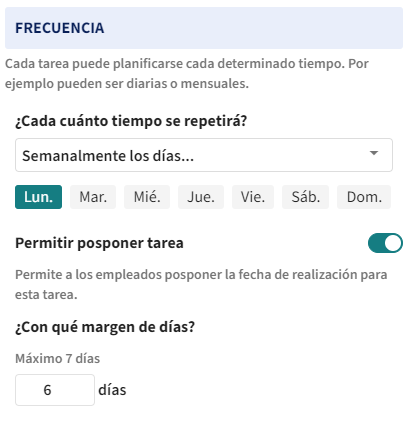The width and height of the screenshot is (415, 426).
Task: Click the task planning description under FRECUENCIA
Action: [x=187, y=73]
